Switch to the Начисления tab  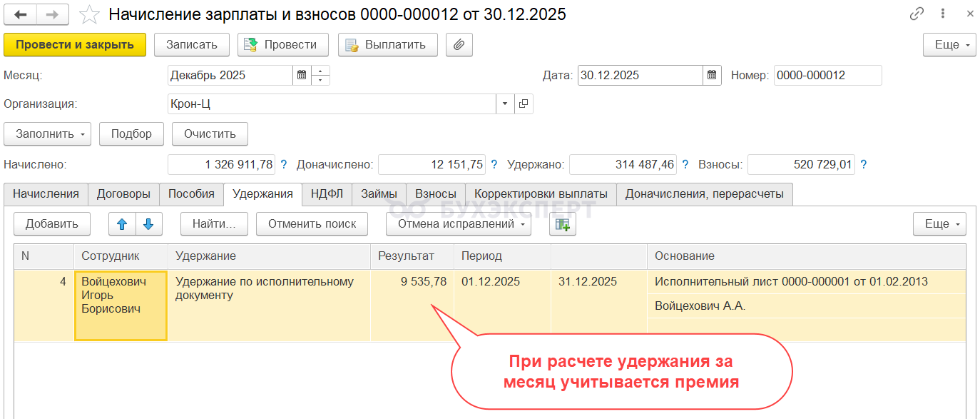[46, 193]
